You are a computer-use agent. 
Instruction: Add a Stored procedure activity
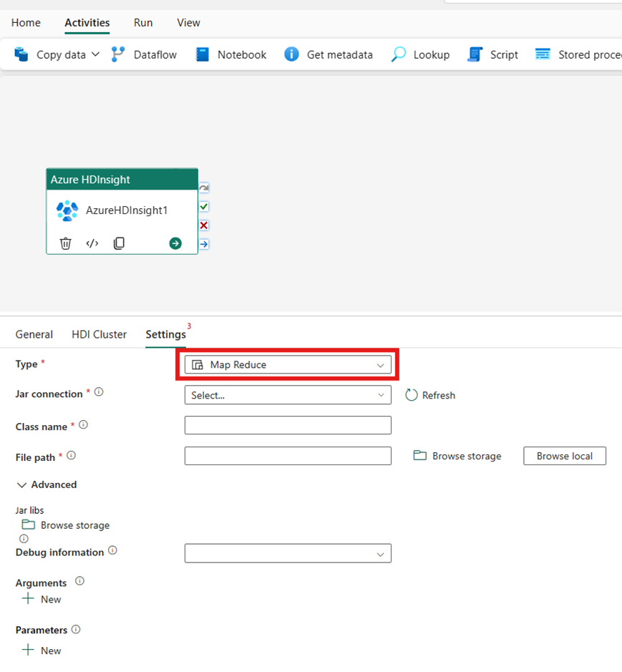tap(578, 55)
